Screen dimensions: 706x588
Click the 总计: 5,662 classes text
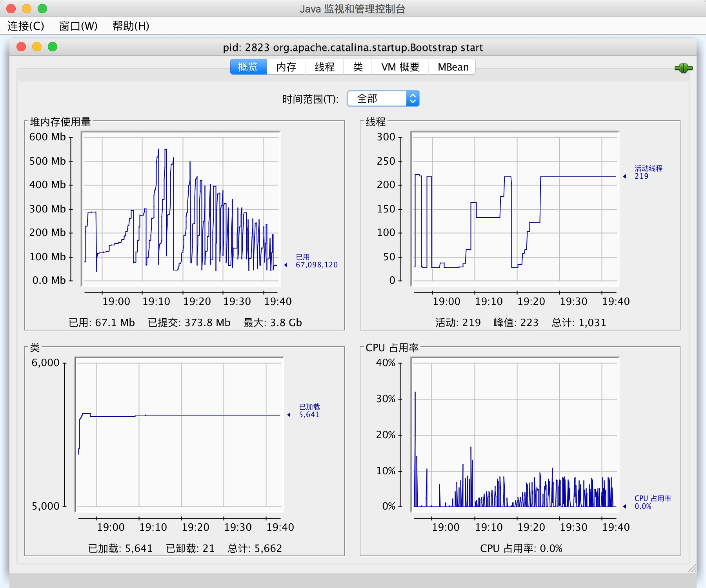pyautogui.click(x=255, y=548)
